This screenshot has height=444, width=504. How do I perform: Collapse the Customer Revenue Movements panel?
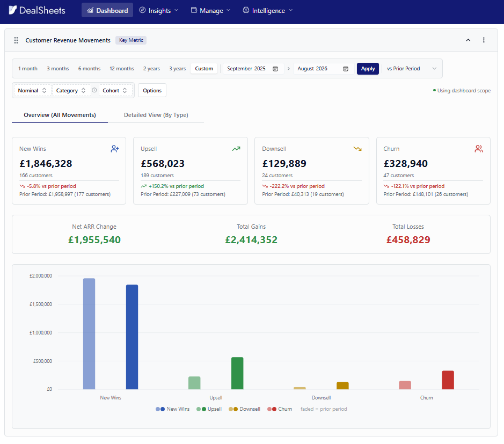pos(468,40)
